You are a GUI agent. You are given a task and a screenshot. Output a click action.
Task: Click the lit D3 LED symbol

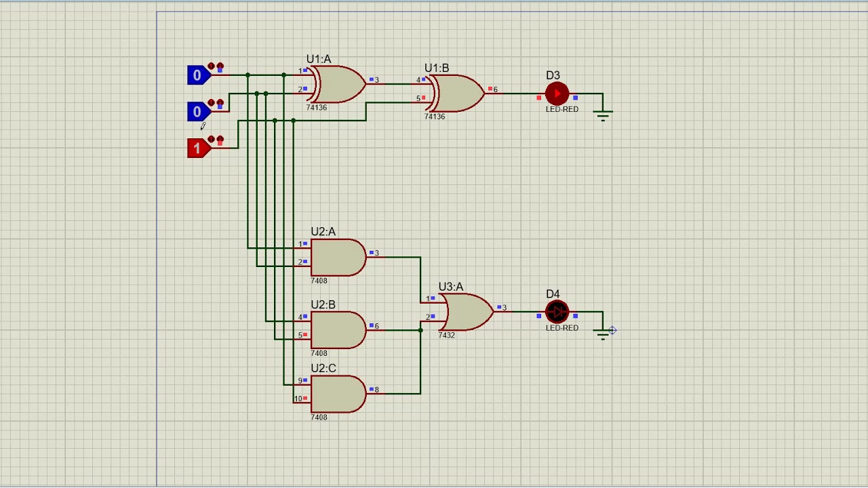tap(557, 94)
